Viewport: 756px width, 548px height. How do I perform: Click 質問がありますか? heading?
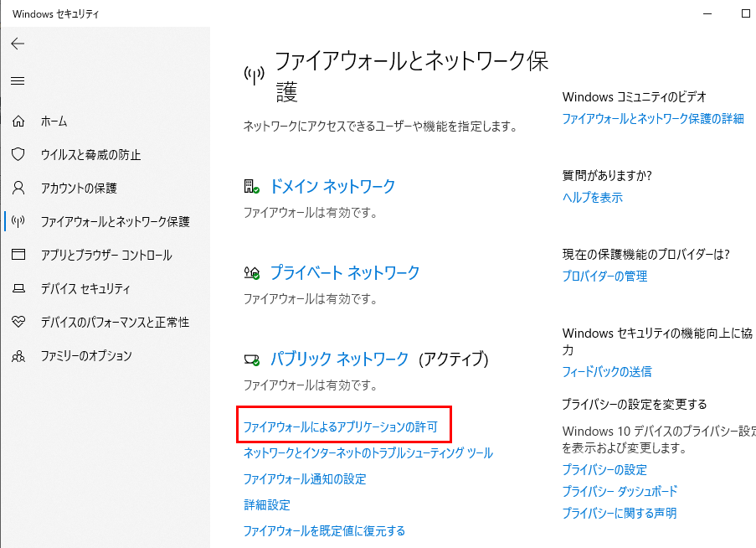click(x=607, y=176)
